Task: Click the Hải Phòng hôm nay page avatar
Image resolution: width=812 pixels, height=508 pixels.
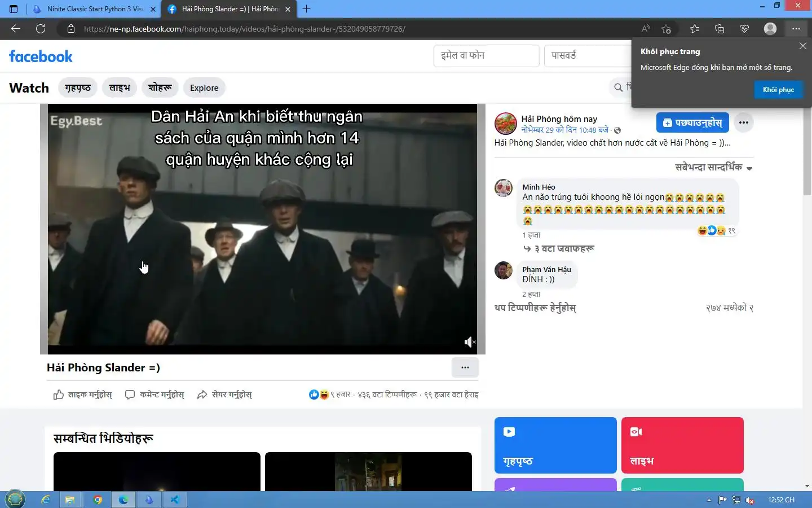Action: pos(506,124)
